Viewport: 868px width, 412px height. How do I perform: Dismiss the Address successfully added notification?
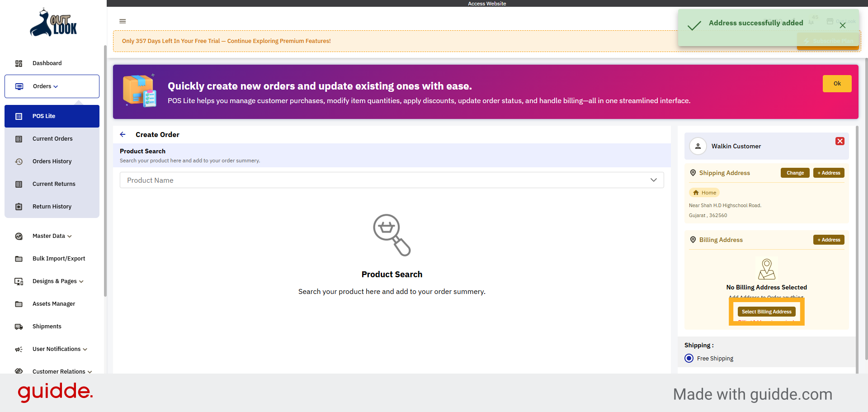coord(843,25)
